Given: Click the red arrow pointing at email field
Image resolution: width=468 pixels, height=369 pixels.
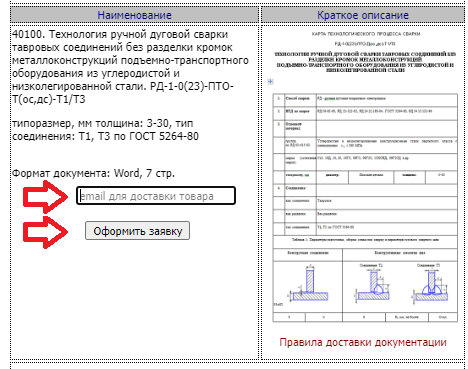Looking at the screenshot, I should [45, 197].
